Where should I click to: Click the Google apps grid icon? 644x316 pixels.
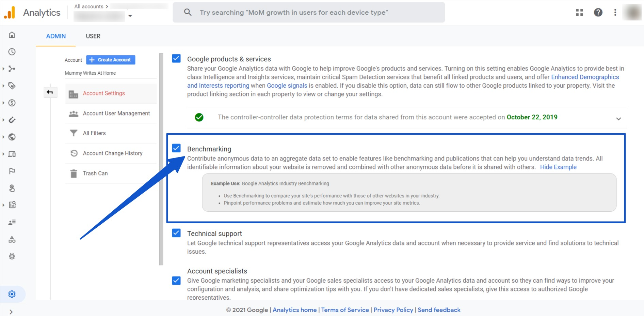579,13
